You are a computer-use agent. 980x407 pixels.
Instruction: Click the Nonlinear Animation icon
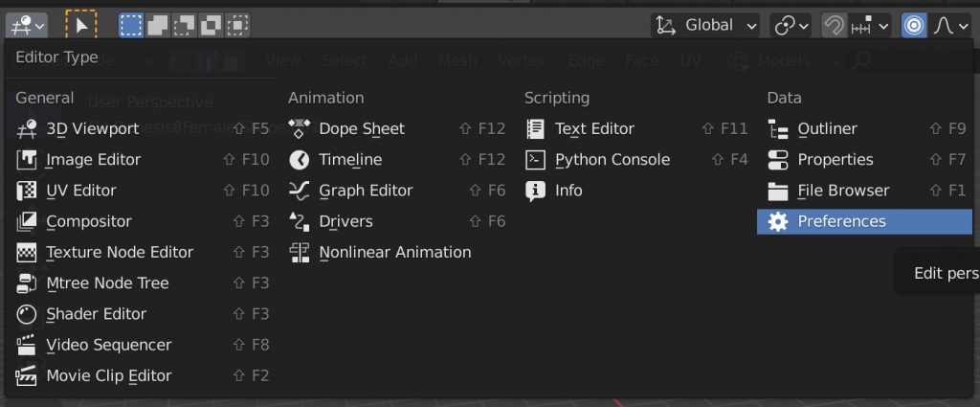pyautogui.click(x=300, y=252)
